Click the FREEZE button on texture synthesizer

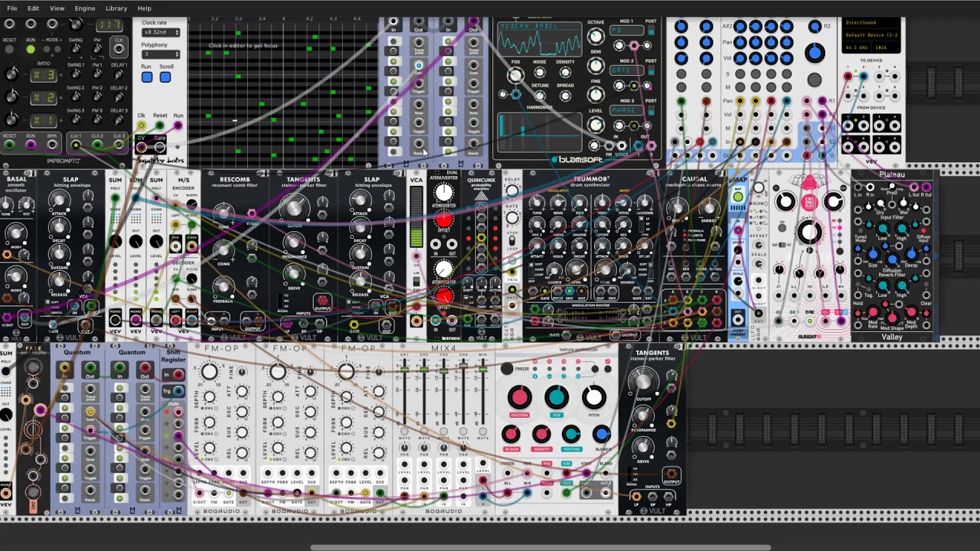click(x=507, y=369)
